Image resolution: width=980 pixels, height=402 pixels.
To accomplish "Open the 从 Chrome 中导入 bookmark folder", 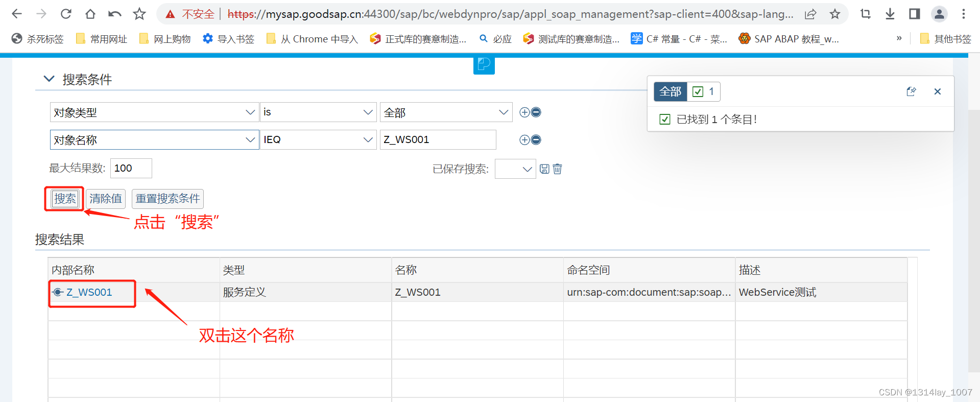I will tap(312, 39).
